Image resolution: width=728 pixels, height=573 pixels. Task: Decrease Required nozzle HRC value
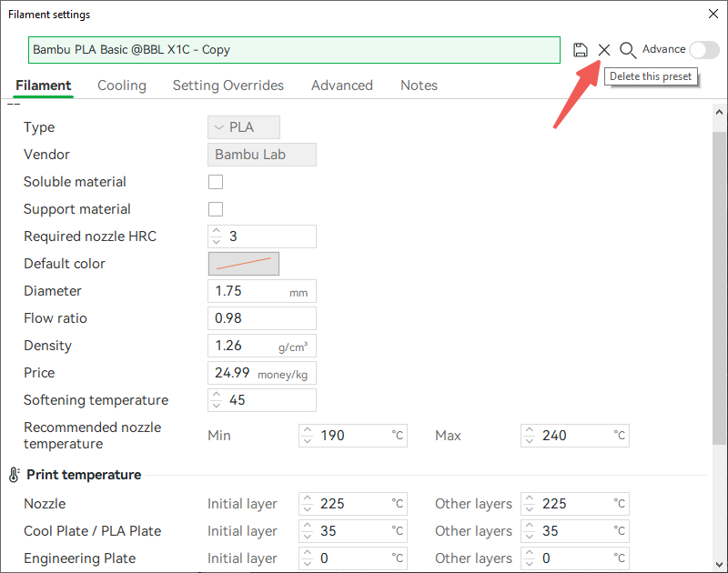(217, 242)
